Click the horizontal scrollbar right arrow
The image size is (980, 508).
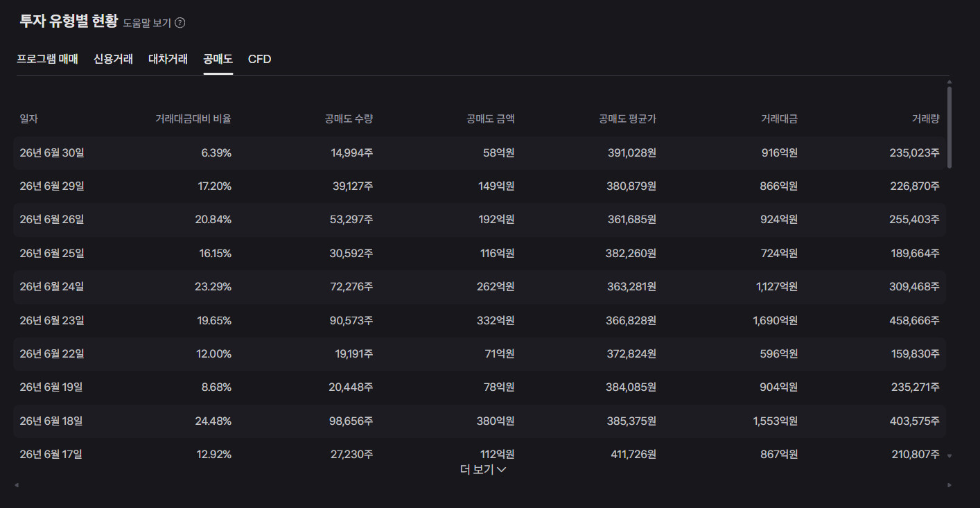pyautogui.click(x=949, y=485)
